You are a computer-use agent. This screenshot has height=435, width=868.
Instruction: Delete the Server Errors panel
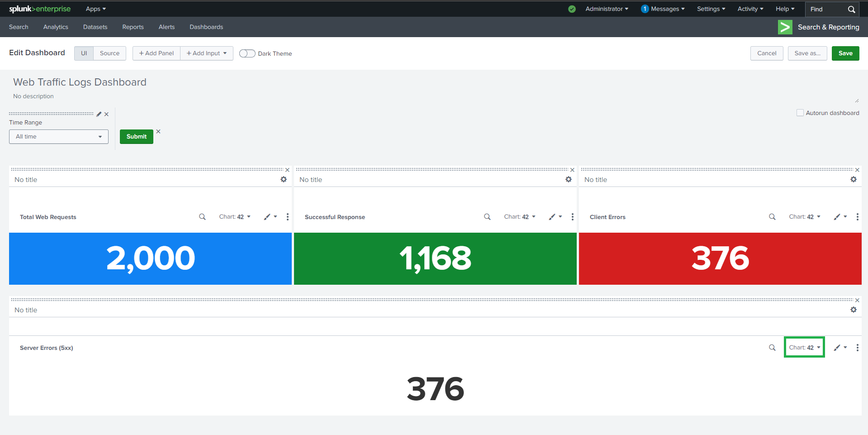[857, 301]
